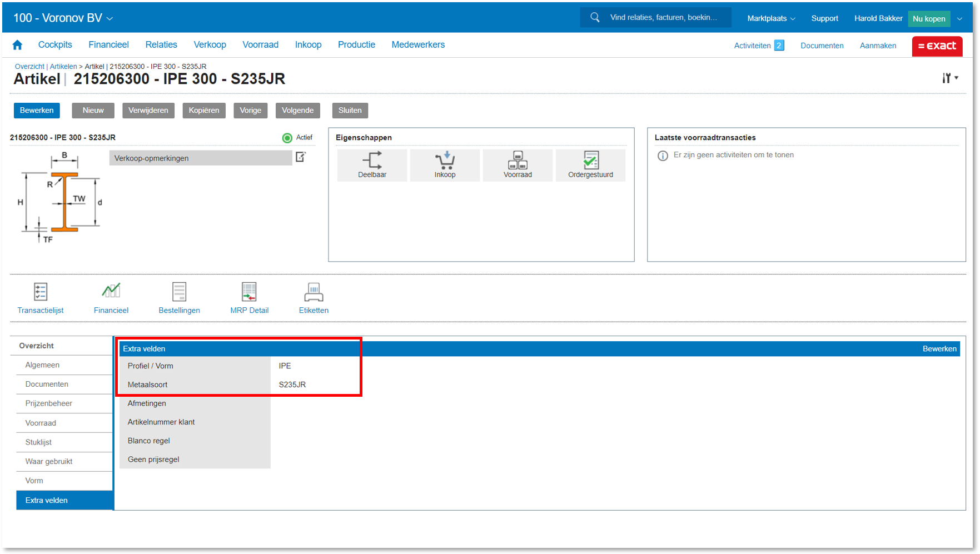The height and width of the screenshot is (554, 980).
Task: Open the Transactielijst icon
Action: point(40,292)
